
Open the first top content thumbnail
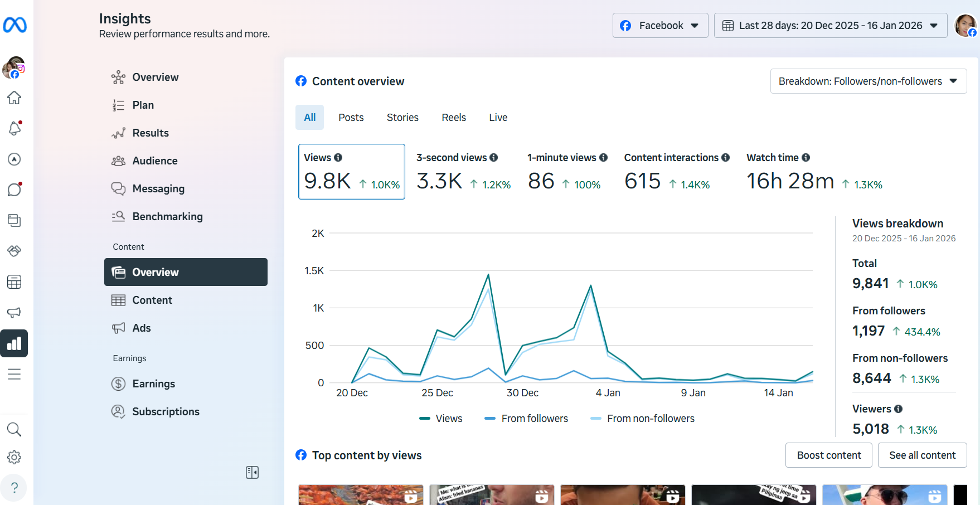pos(361,495)
